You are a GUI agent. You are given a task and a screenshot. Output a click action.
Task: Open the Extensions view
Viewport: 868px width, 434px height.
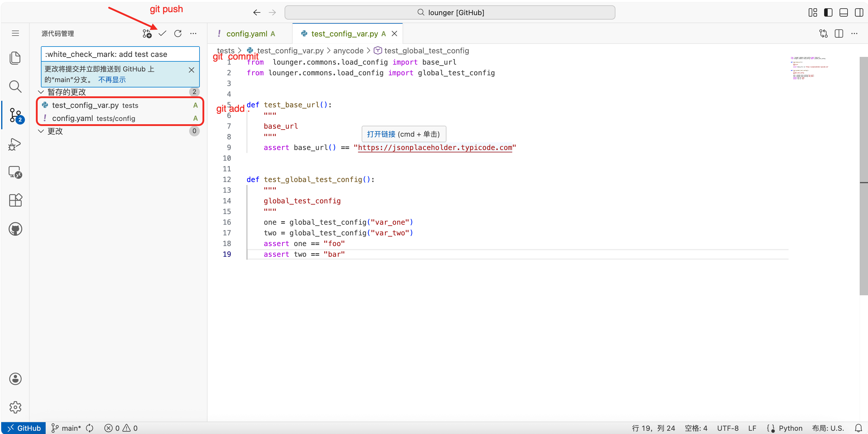(x=15, y=200)
